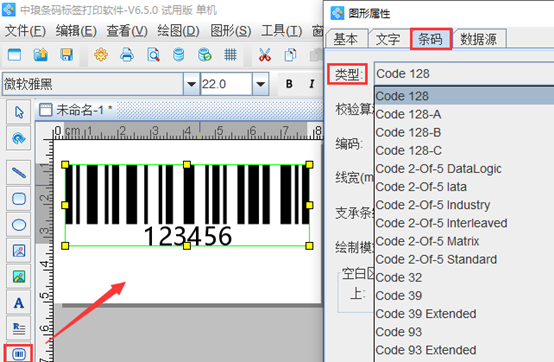Choose Code 2-Of-5 Standard option

tap(464, 260)
